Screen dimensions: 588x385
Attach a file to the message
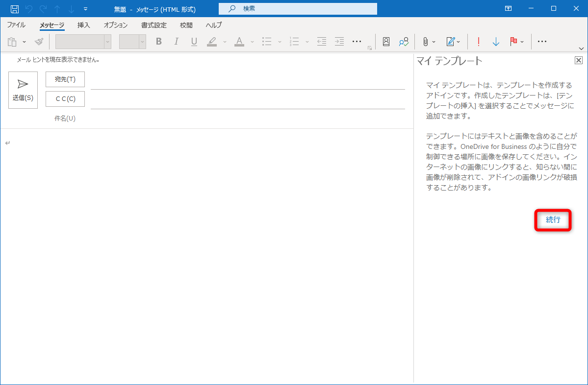coord(425,41)
